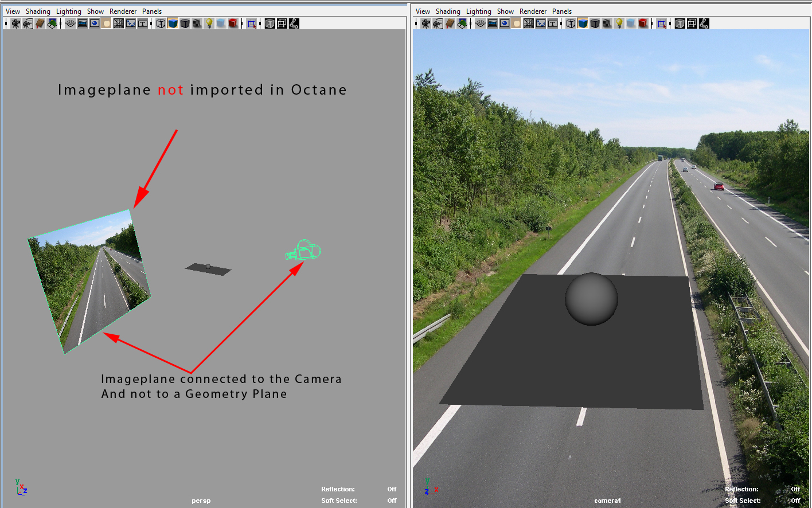Screen dimensions: 812x508
Task: Toggle the Film Gate in camera1 panel
Action: (493, 24)
